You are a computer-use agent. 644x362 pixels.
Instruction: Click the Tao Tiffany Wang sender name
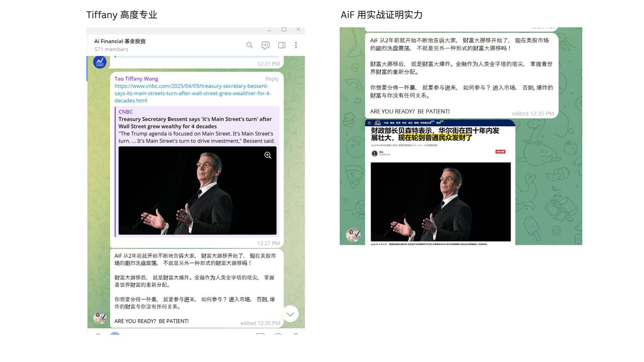click(136, 79)
